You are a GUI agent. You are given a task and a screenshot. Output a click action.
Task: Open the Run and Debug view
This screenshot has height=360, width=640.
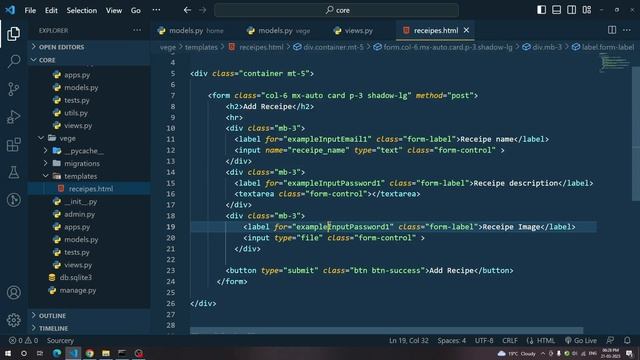tap(13, 117)
